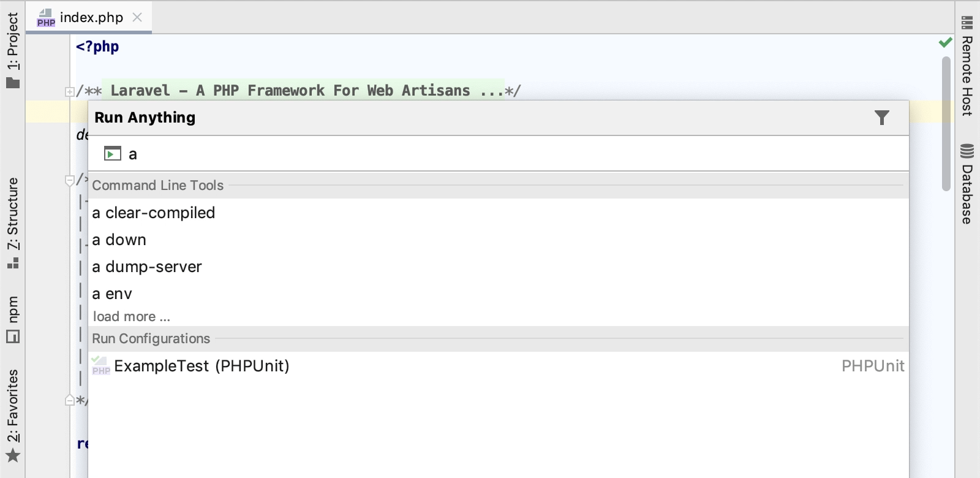Select the index.php editor tab
This screenshot has height=478, width=980.
point(91,17)
